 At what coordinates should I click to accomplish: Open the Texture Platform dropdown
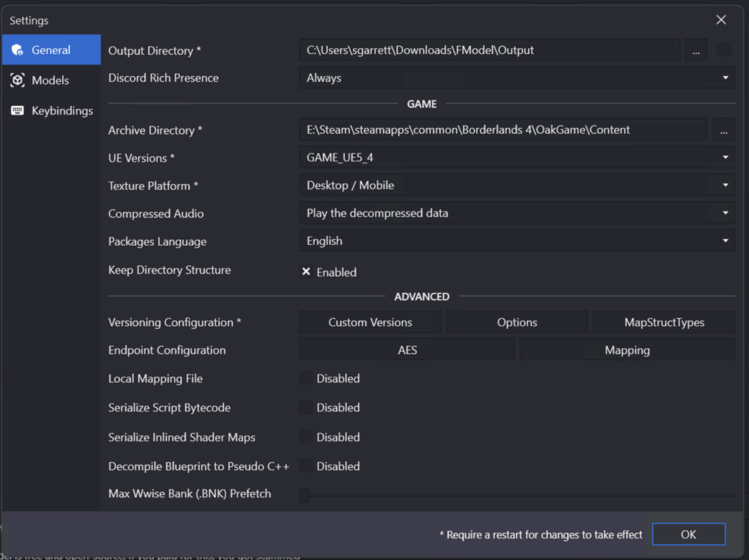click(x=516, y=186)
